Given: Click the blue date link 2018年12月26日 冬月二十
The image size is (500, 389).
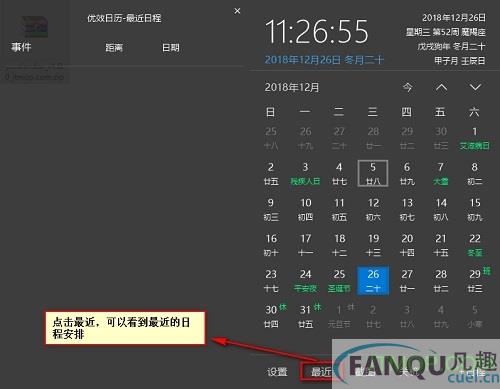Looking at the screenshot, I should coord(324,60).
